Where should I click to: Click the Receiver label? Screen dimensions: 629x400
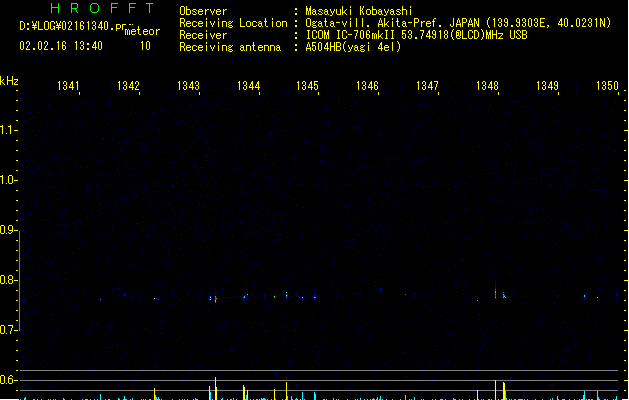coord(203,35)
